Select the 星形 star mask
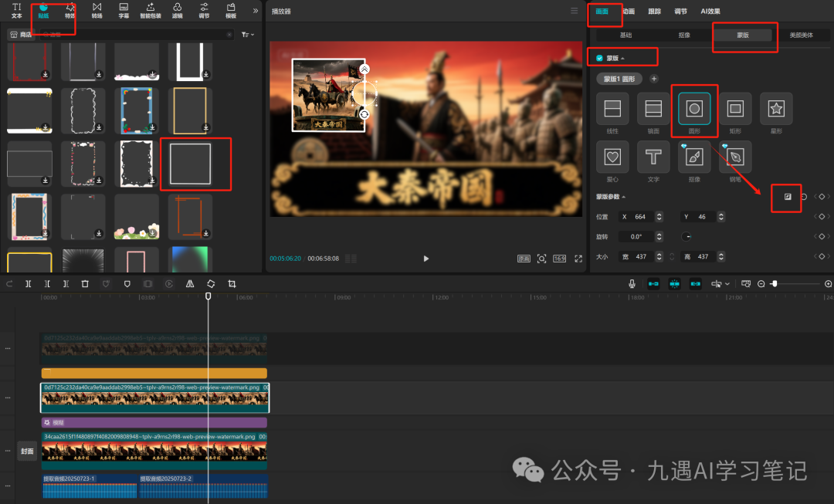 click(776, 109)
